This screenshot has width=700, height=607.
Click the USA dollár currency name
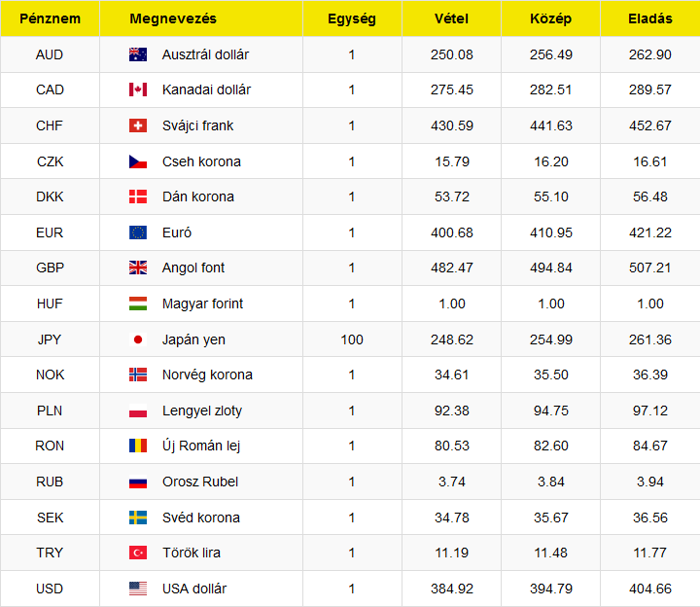coord(194,589)
